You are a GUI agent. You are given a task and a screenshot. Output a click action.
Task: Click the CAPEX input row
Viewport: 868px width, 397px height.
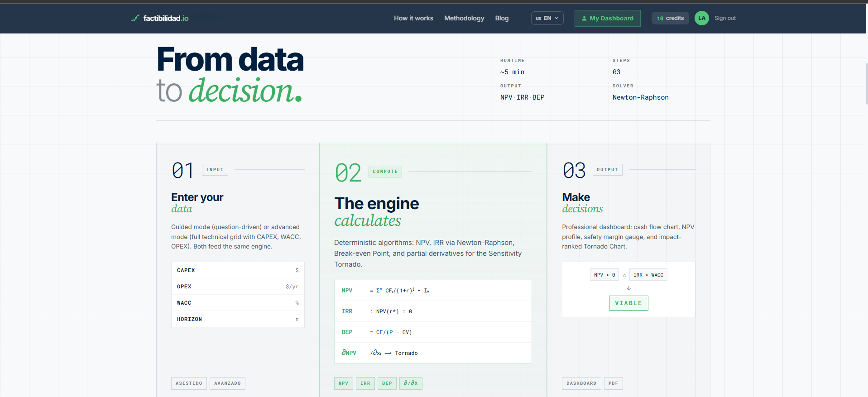(x=238, y=270)
